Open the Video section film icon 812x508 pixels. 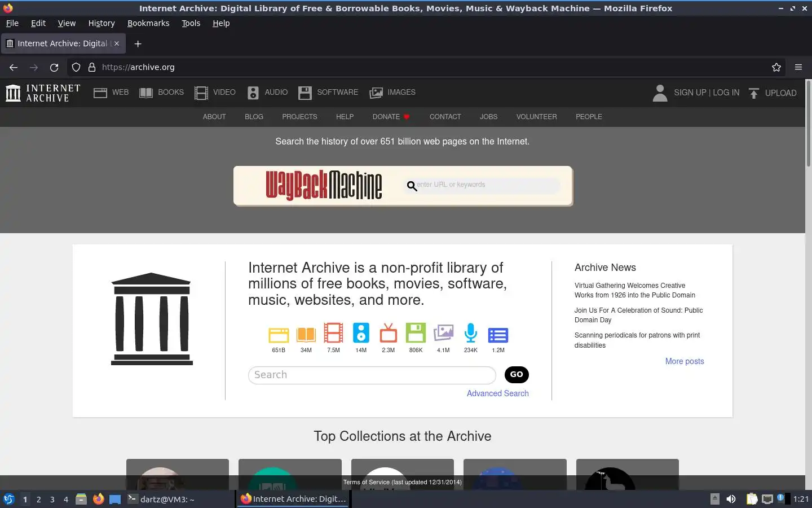pyautogui.click(x=201, y=93)
